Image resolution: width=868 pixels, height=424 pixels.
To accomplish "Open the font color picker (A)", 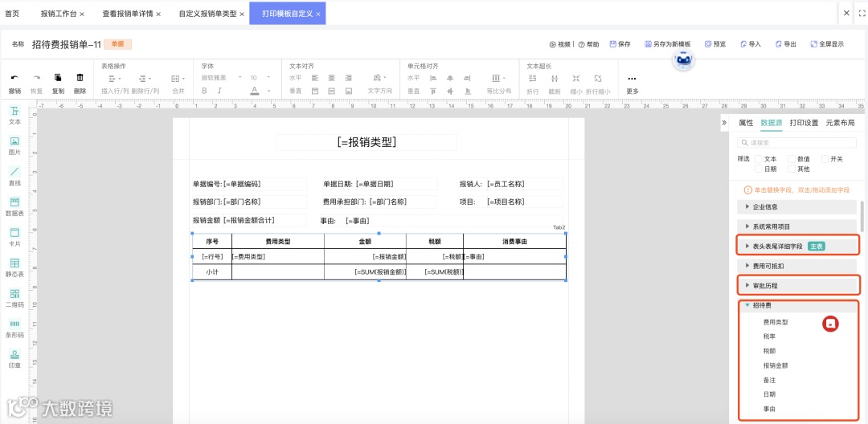I will pos(255,91).
